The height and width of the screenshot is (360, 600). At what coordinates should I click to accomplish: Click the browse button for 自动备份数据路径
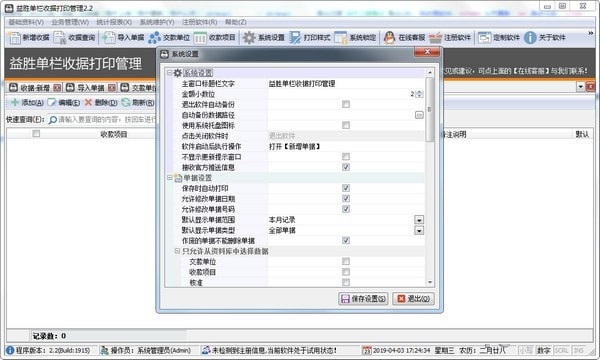[419, 115]
